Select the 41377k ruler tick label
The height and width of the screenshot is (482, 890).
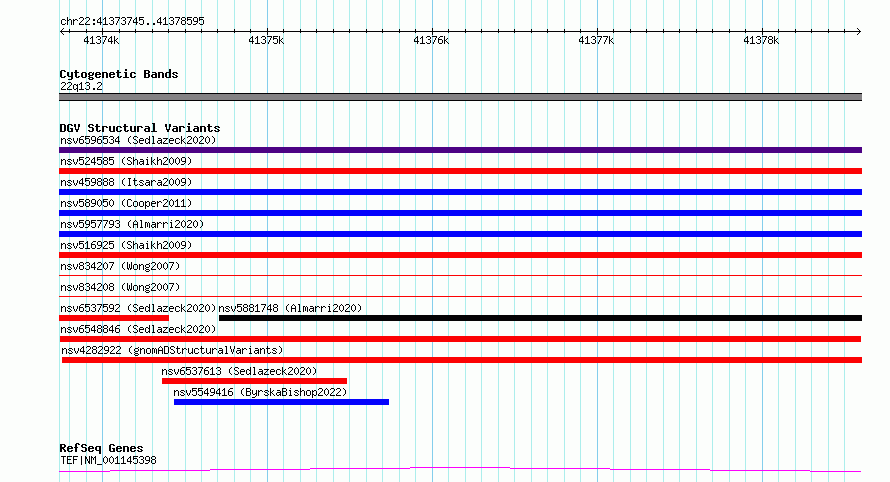(x=596, y=40)
